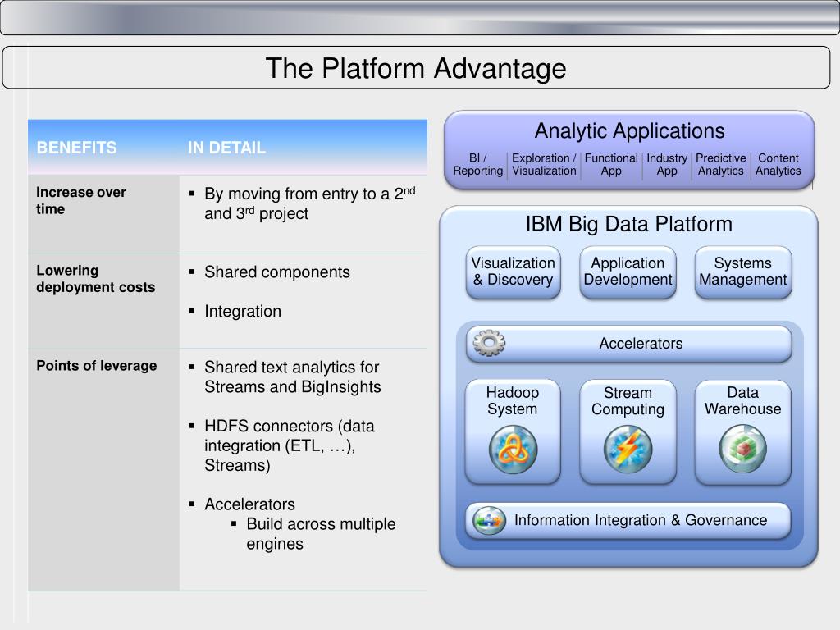The width and height of the screenshot is (840, 630).
Task: Click the Increase over time row label
Action: coord(81,200)
